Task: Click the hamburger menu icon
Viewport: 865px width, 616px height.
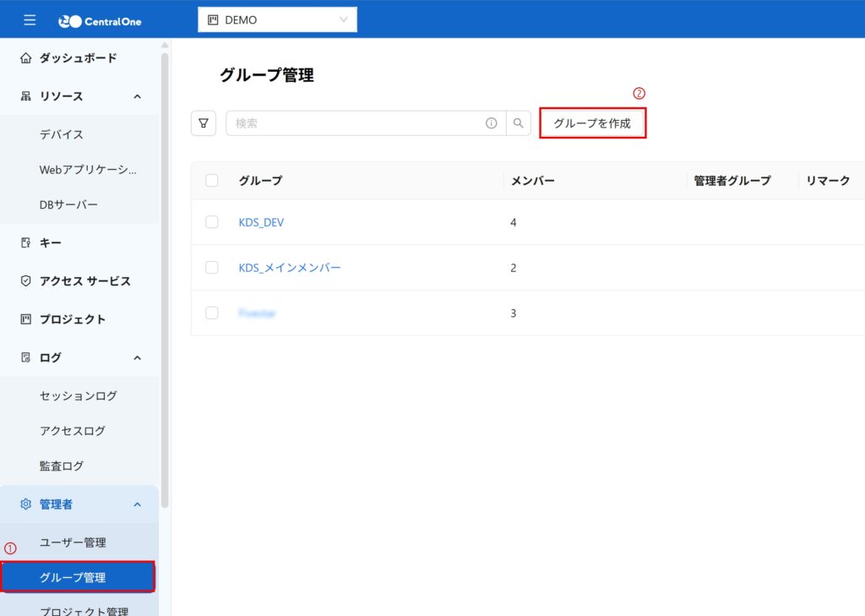Action: click(30, 20)
